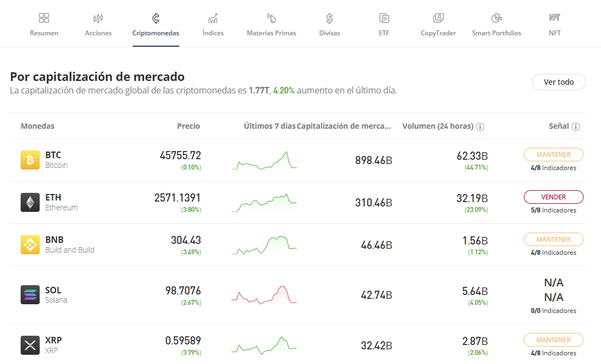Click info icon next to Volumen (24 horas)
601x364 pixels.
(x=480, y=127)
